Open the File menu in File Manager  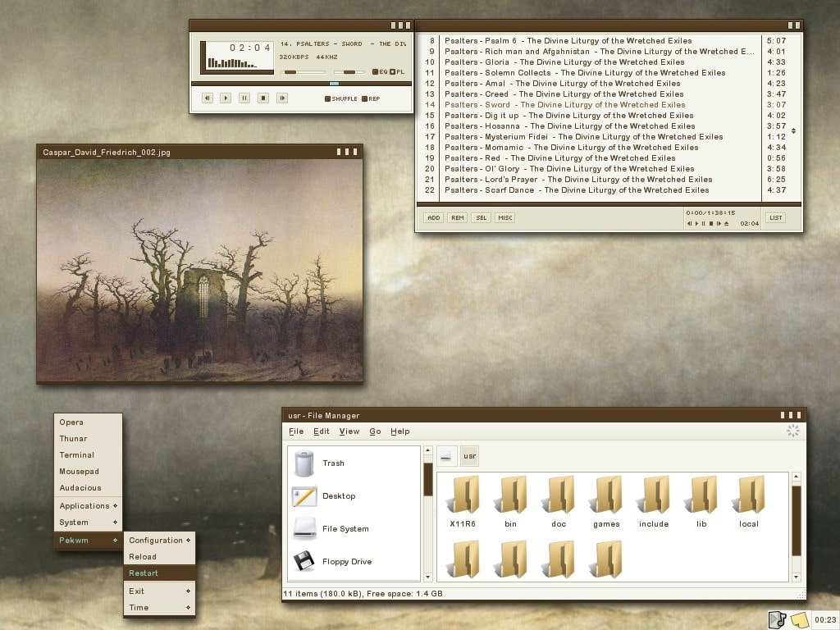click(x=296, y=431)
